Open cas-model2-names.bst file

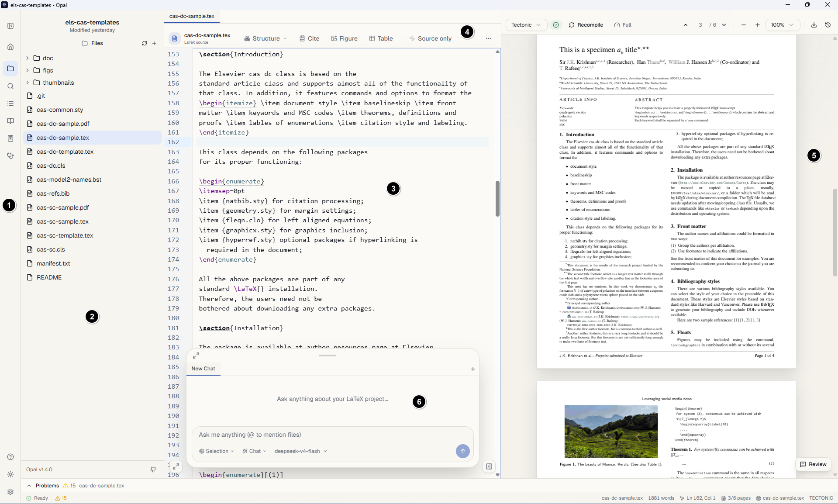point(92,180)
